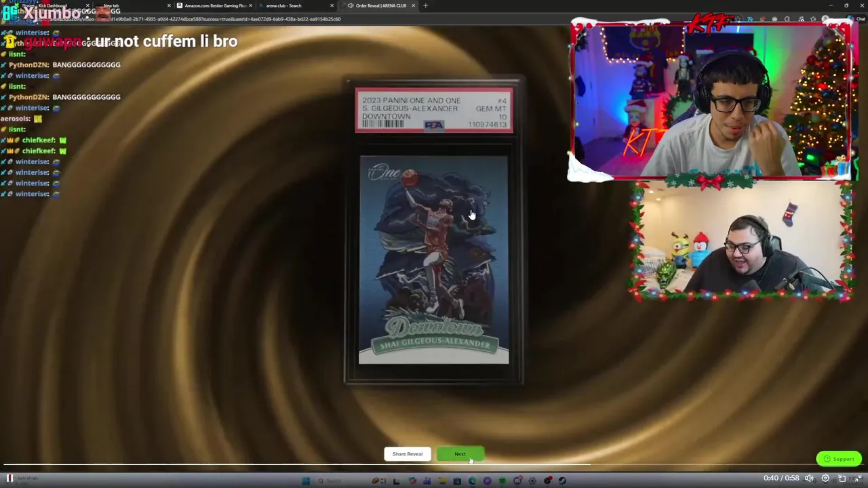Click the first PythonDZN BANGGGG chat message
The height and width of the screenshot is (488, 868).
tap(64, 64)
